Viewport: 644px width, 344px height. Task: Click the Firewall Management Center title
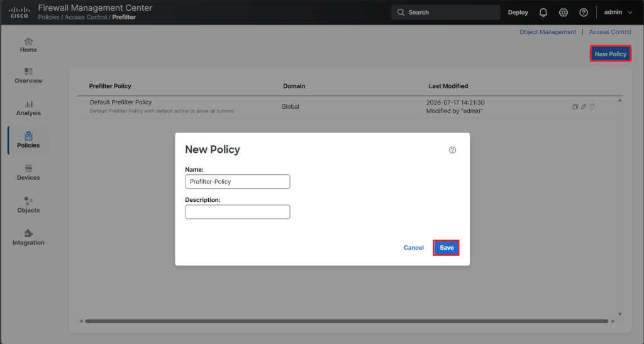96,8
